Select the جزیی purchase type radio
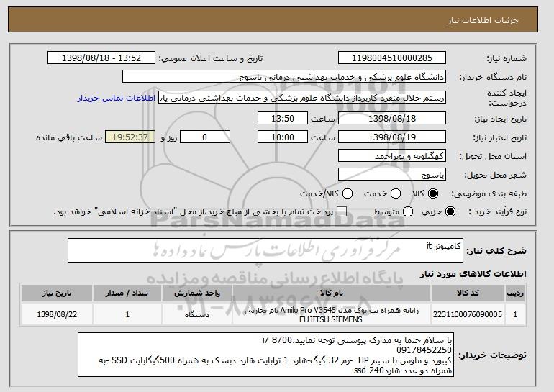The width and height of the screenshot is (554, 392). pos(450,211)
